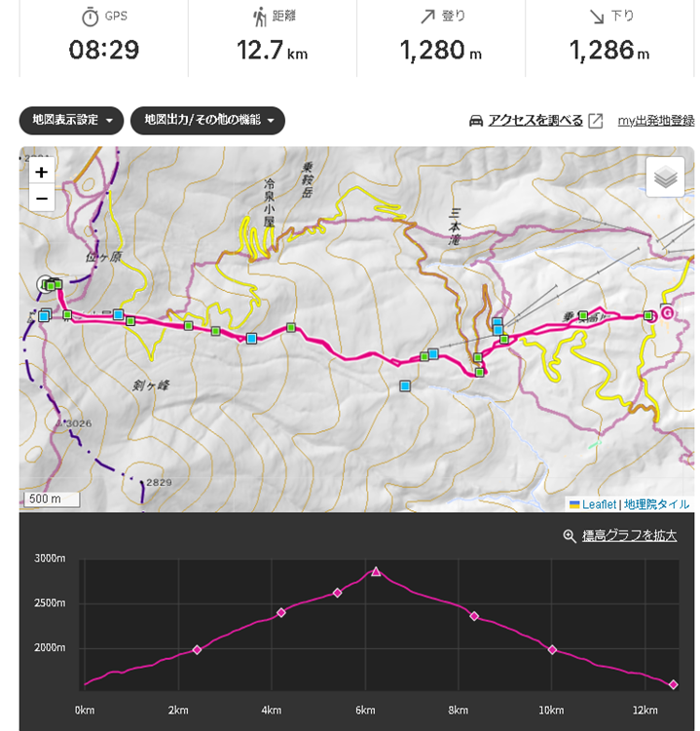Click the car icon beside アクセスを調べる
Image resolution: width=700 pixels, height=731 pixels.
click(476, 121)
